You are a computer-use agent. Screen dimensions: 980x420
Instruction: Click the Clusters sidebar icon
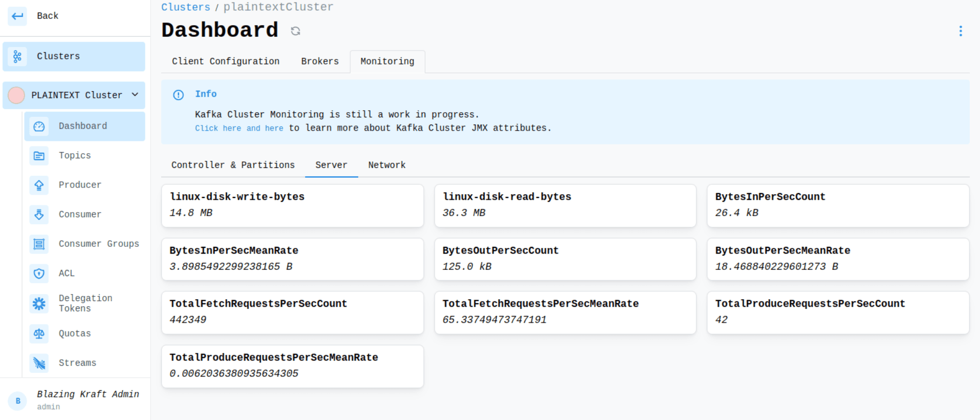pyautogui.click(x=17, y=56)
